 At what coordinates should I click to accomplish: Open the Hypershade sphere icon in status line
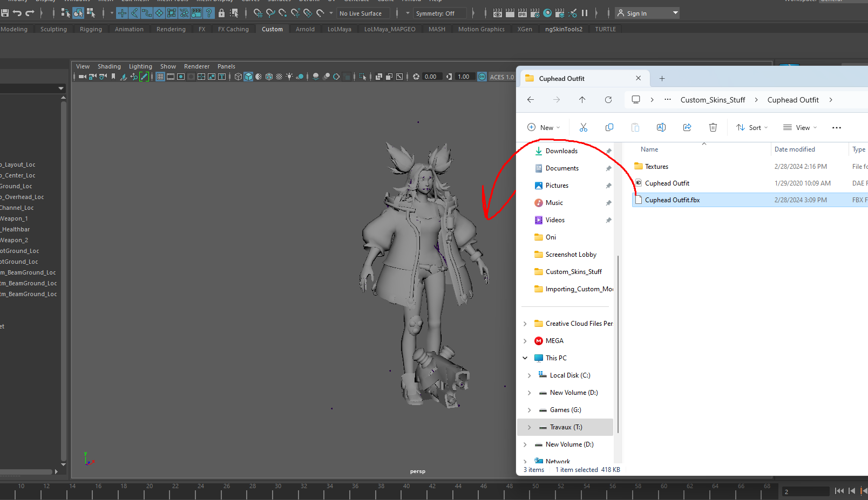click(x=547, y=13)
